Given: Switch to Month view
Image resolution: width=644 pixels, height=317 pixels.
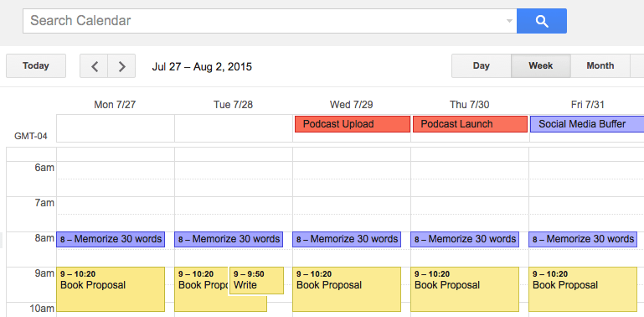Looking at the screenshot, I should point(600,65).
